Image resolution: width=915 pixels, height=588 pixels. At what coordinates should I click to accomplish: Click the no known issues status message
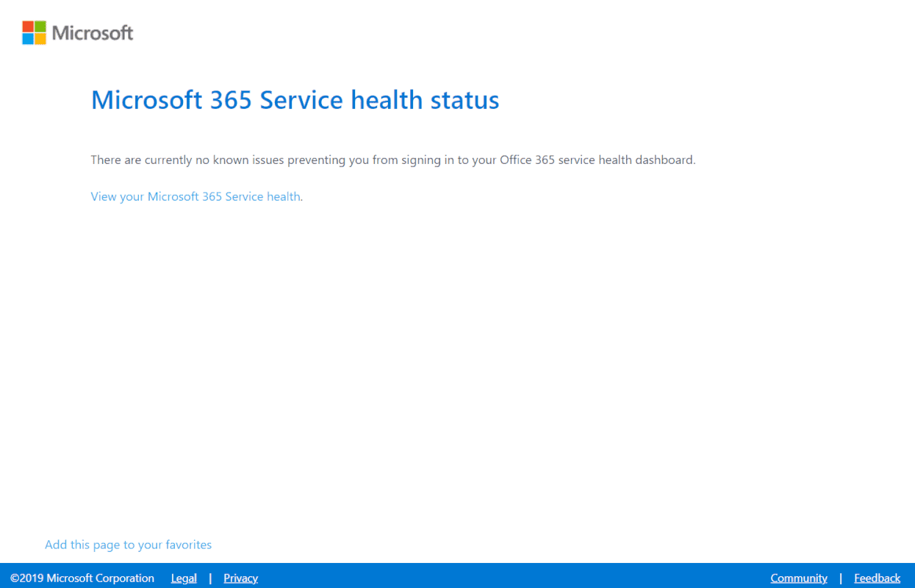tap(392, 159)
